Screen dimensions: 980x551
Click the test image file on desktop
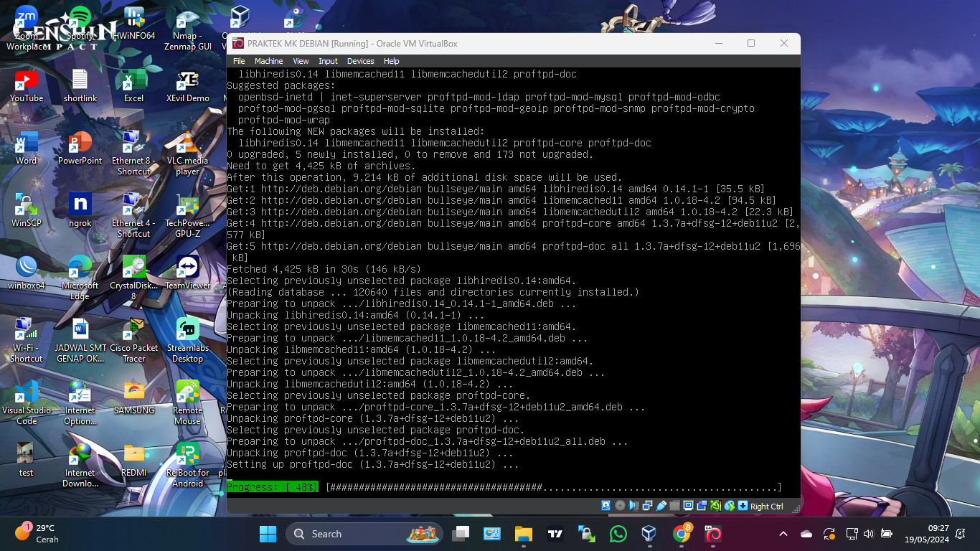tap(27, 461)
